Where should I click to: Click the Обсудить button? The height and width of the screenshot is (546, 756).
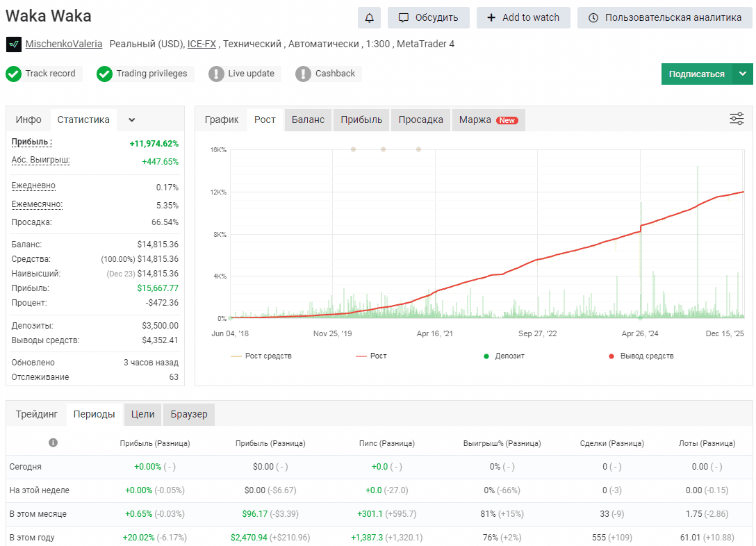pyautogui.click(x=428, y=18)
